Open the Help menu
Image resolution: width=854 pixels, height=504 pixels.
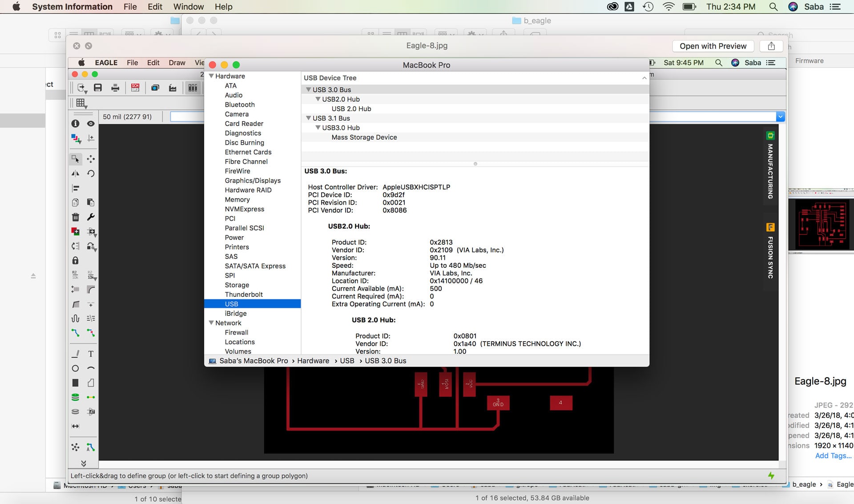pos(223,7)
